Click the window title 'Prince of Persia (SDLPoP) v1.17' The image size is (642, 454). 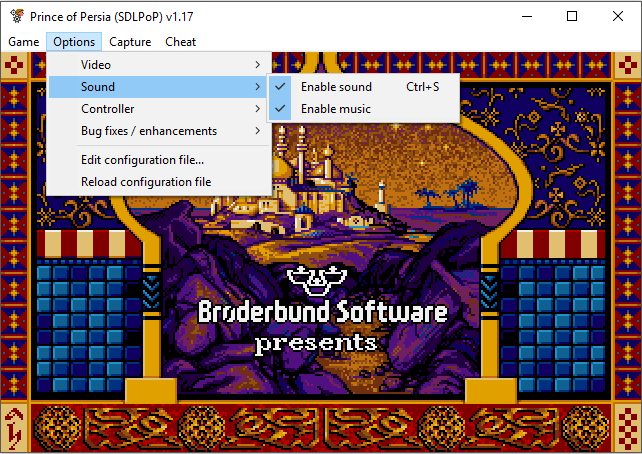111,17
